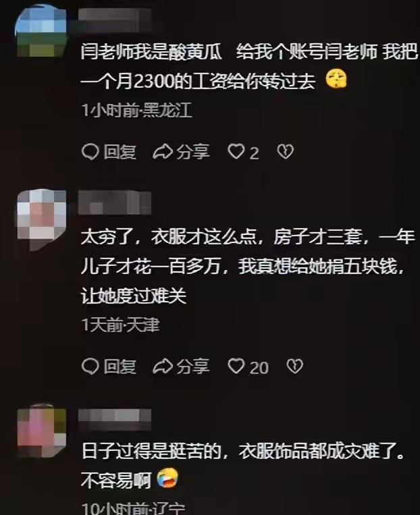Like the comment showing 2 likes
The image size is (420, 515).
pyautogui.click(x=236, y=152)
